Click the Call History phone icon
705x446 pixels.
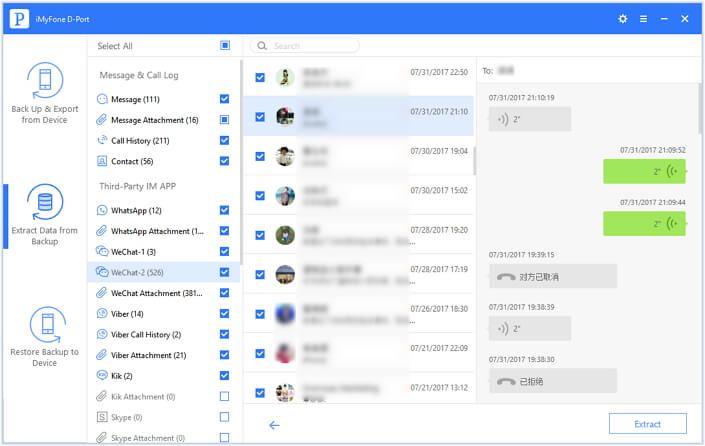(102, 140)
